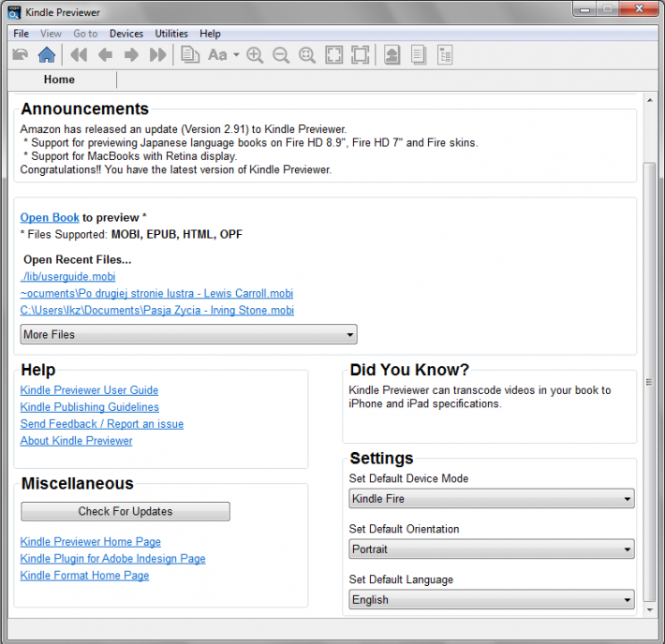
Task: Click the Open Book link
Action: [50, 217]
